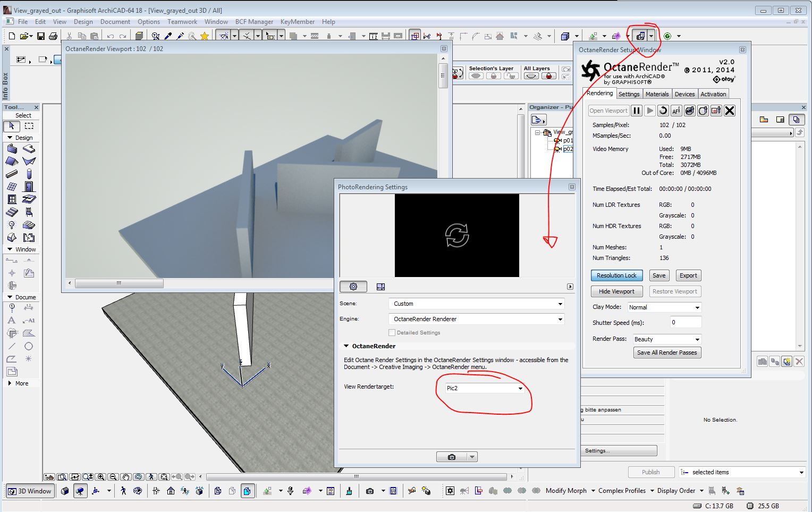Click the Hide Viewport button
812x512 pixels.
coord(616,291)
